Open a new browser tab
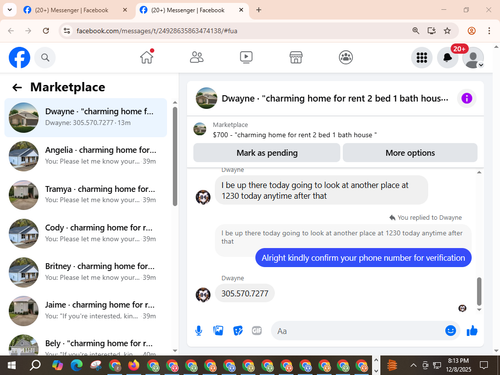This screenshot has height=375, width=500. click(259, 10)
